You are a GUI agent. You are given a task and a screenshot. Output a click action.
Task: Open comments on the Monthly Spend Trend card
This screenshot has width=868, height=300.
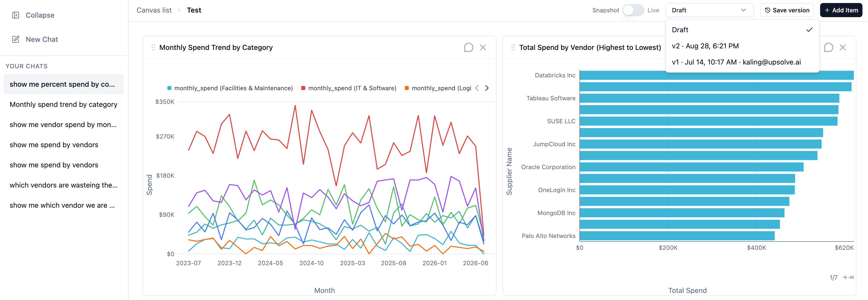click(x=468, y=48)
